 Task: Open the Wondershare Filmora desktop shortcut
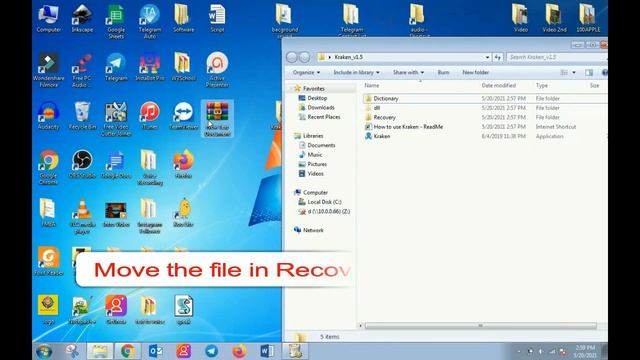coord(49,70)
